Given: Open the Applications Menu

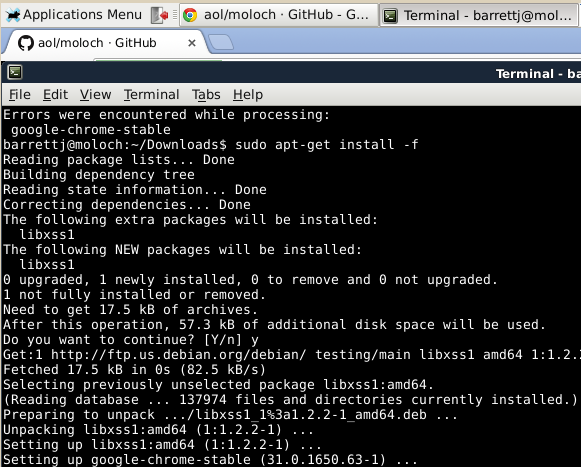Looking at the screenshot, I should click(x=74, y=15).
